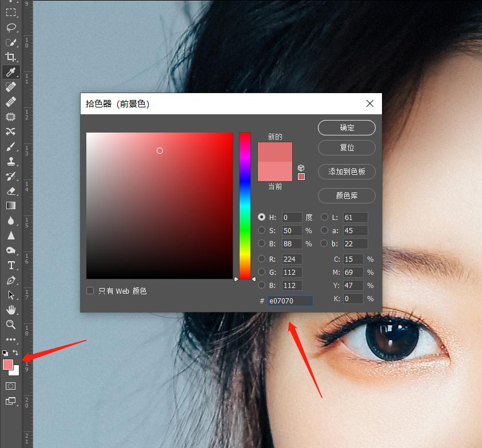
Task: Toggle Quick Mask mode
Action: click(x=11, y=386)
